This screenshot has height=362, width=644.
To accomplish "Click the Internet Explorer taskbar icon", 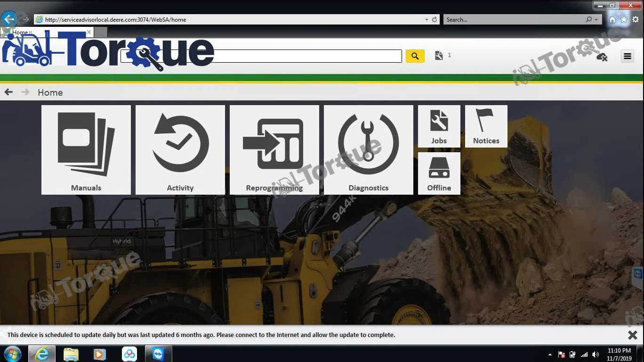I will coord(42,354).
